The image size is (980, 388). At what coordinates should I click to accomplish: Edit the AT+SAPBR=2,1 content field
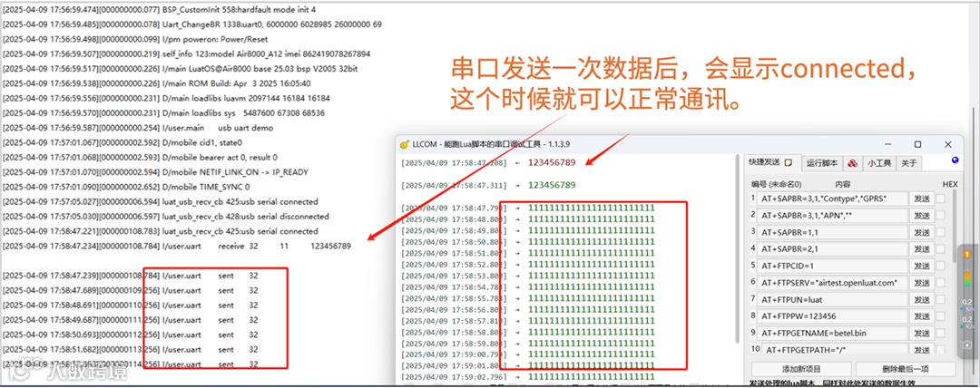832,249
